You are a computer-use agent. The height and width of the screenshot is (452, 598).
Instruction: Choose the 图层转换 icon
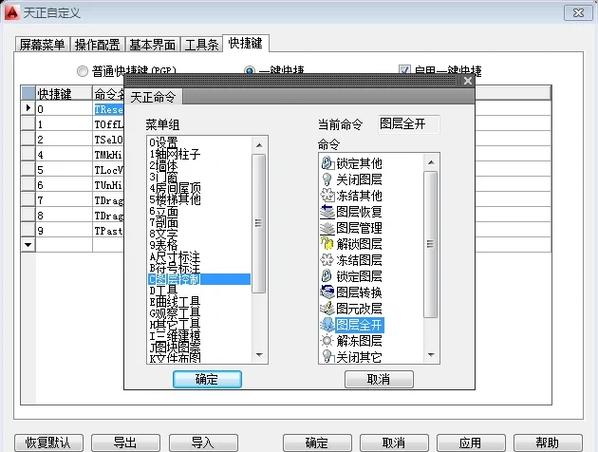[327, 292]
